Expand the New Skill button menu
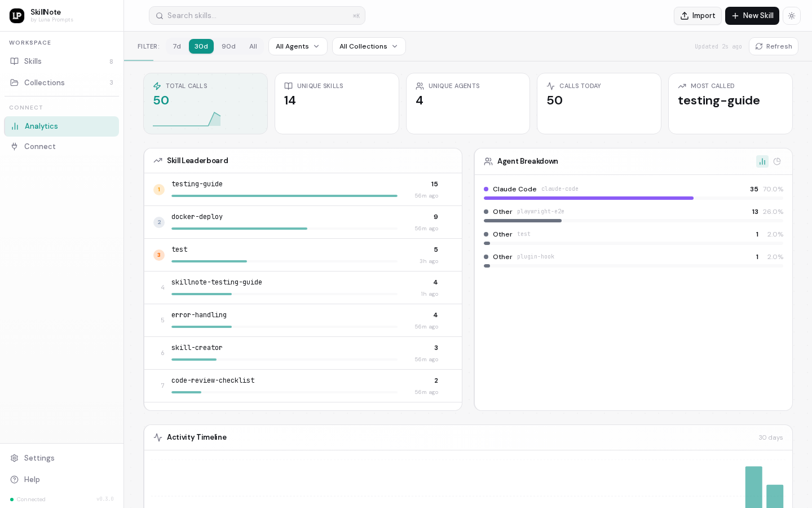This screenshot has width=812, height=508. coord(752,16)
